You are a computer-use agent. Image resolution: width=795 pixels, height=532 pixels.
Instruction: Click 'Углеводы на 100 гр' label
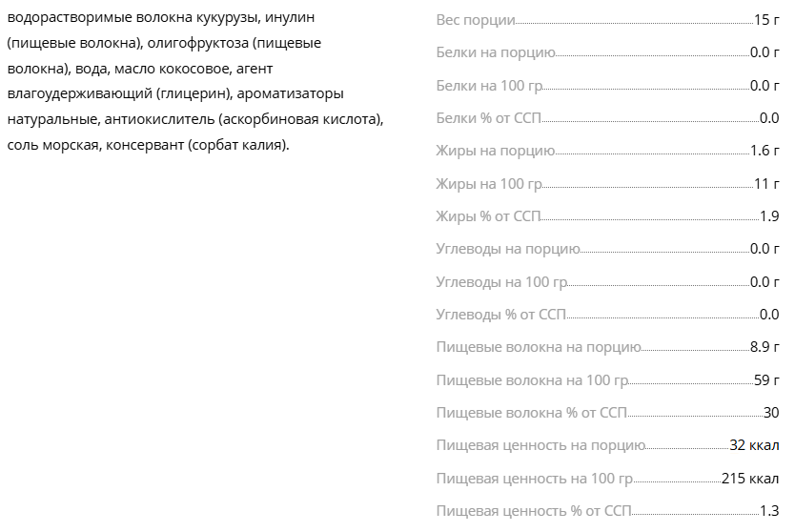[501, 282]
